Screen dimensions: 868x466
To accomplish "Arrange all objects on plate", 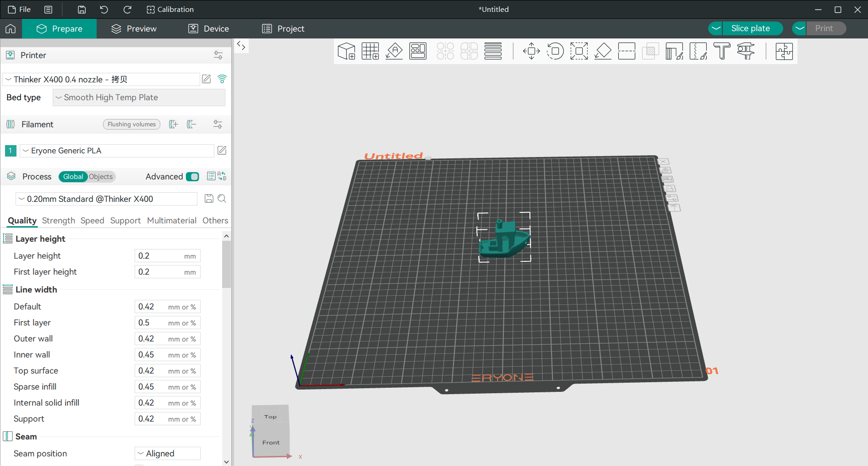I will 418,51.
